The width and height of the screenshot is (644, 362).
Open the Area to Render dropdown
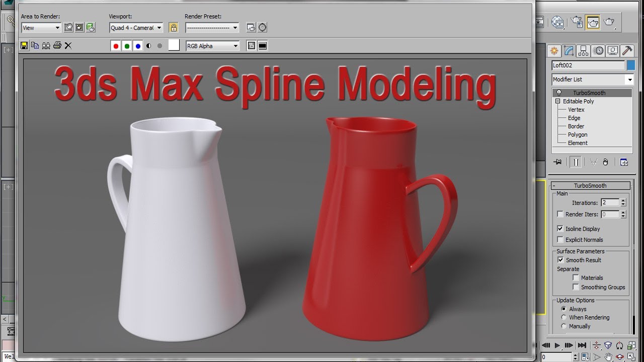(x=41, y=28)
